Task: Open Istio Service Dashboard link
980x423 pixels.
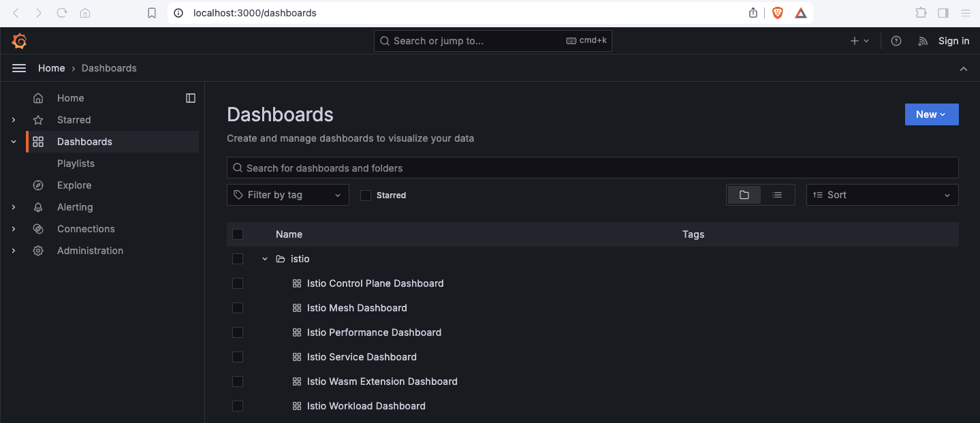Action: tap(362, 357)
